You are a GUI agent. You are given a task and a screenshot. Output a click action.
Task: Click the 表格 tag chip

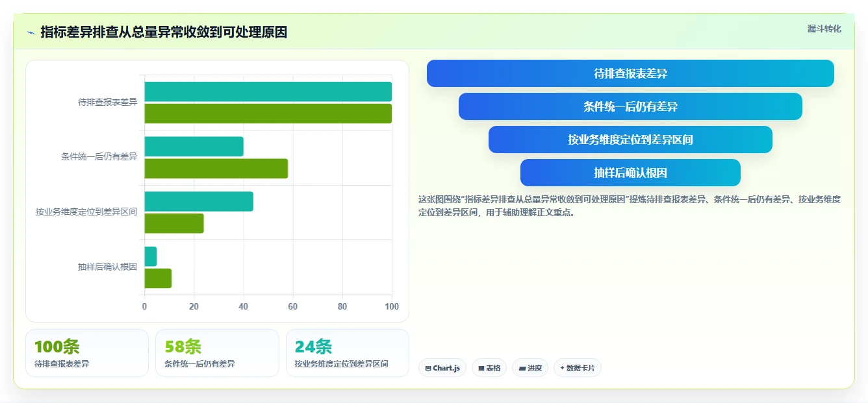pyautogui.click(x=489, y=368)
